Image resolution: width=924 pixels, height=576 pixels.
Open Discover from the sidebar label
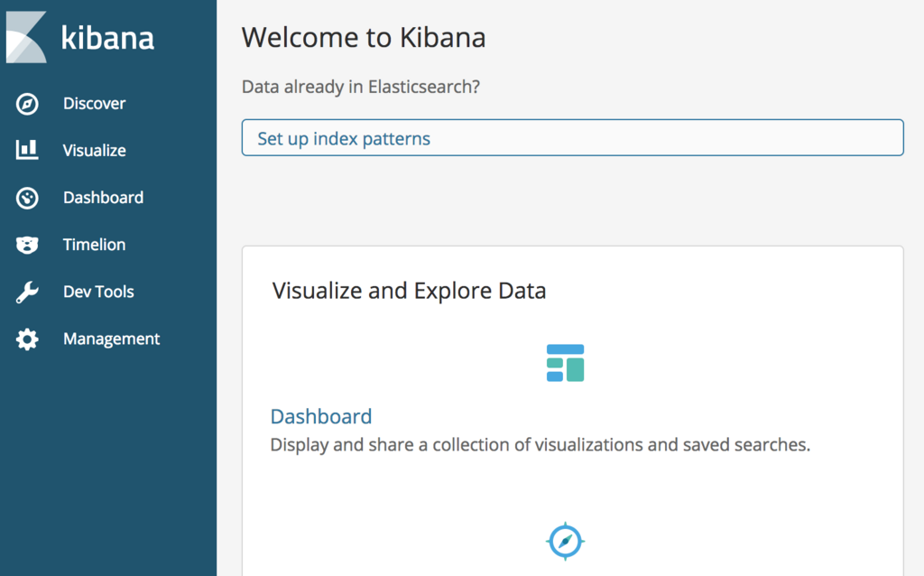coord(94,104)
